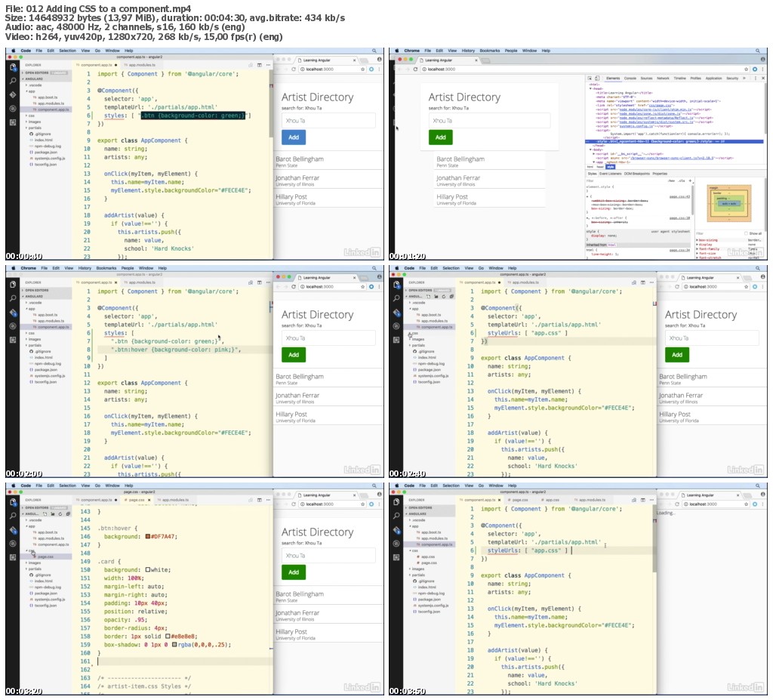Click the green Add button in the 00:01:20 frame
This screenshot has height=700, width=773.
tap(440, 137)
